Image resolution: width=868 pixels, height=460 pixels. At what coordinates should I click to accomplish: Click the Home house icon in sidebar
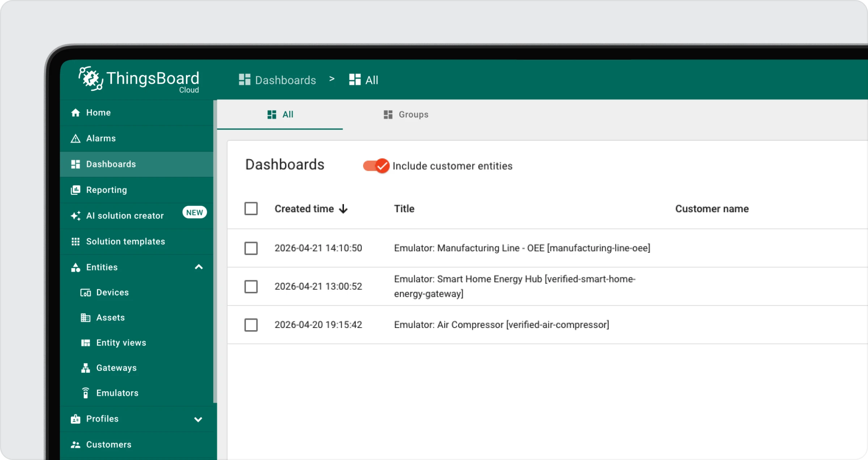(x=75, y=113)
